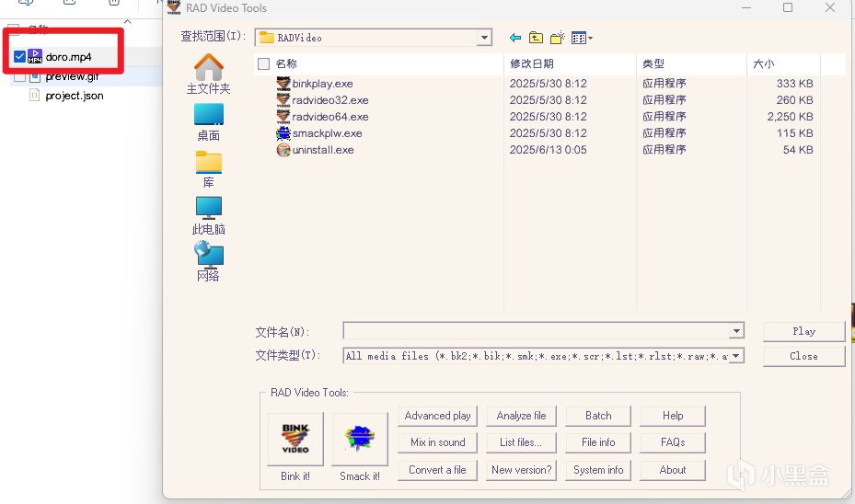
Task: Click RAD Video Tools title bar icon
Action: pos(174,7)
